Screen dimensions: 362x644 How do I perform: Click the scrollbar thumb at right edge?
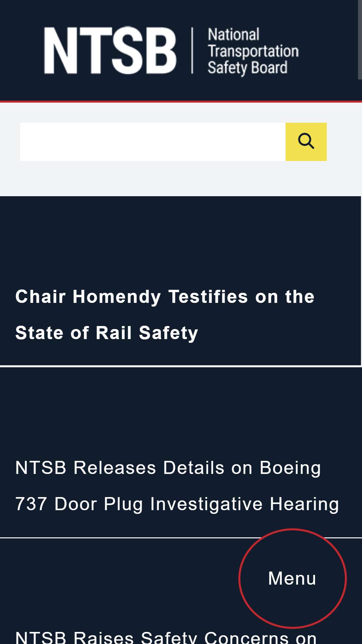click(360, 40)
